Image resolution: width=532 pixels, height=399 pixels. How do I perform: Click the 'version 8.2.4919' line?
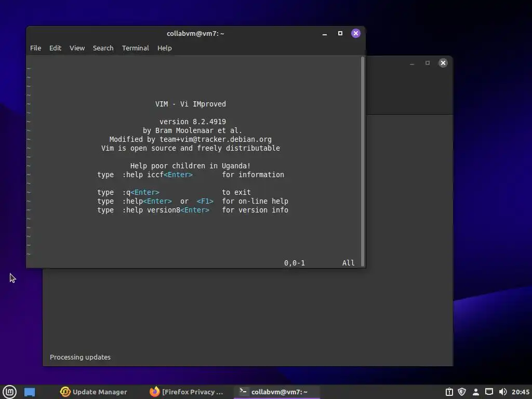(193, 122)
